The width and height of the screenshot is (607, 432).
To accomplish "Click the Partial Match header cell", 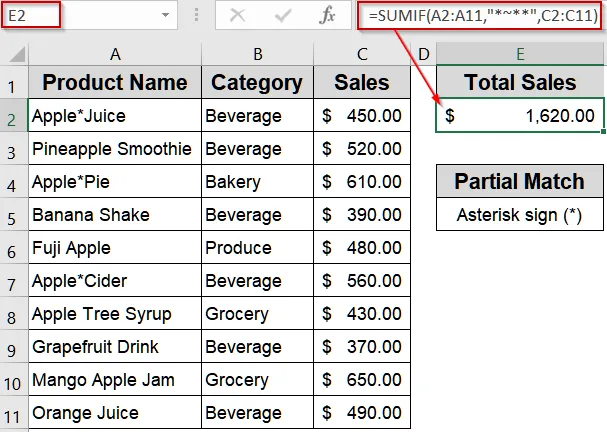I will coord(520,181).
